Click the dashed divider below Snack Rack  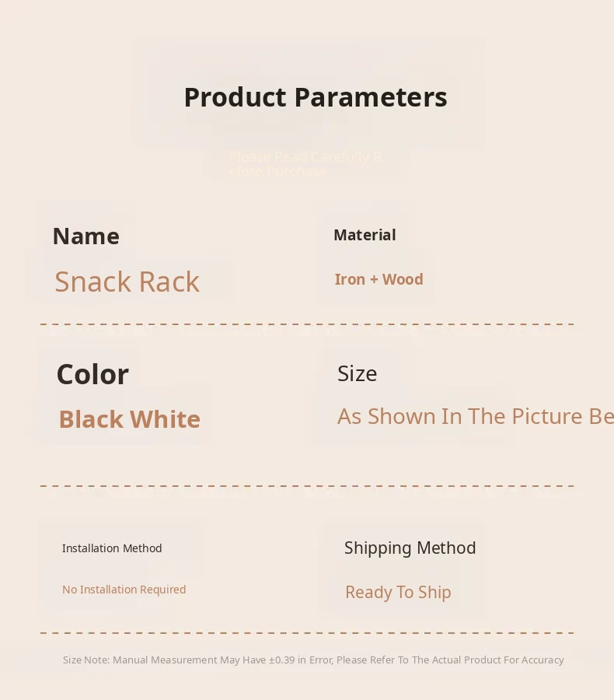(x=307, y=324)
